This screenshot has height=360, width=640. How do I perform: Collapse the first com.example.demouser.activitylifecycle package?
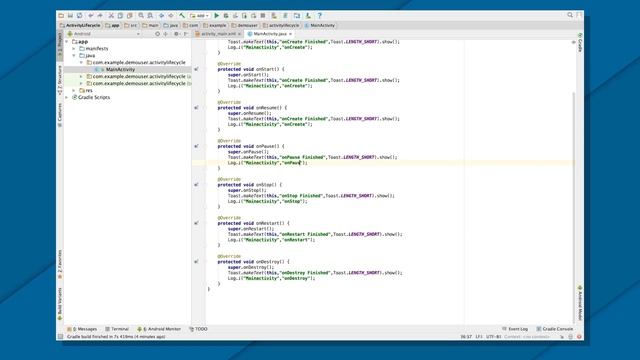pyautogui.click(x=81, y=62)
